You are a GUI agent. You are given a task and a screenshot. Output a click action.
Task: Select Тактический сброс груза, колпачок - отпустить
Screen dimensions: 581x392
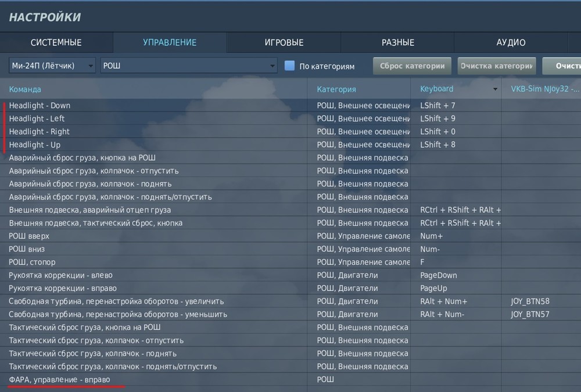click(x=96, y=340)
